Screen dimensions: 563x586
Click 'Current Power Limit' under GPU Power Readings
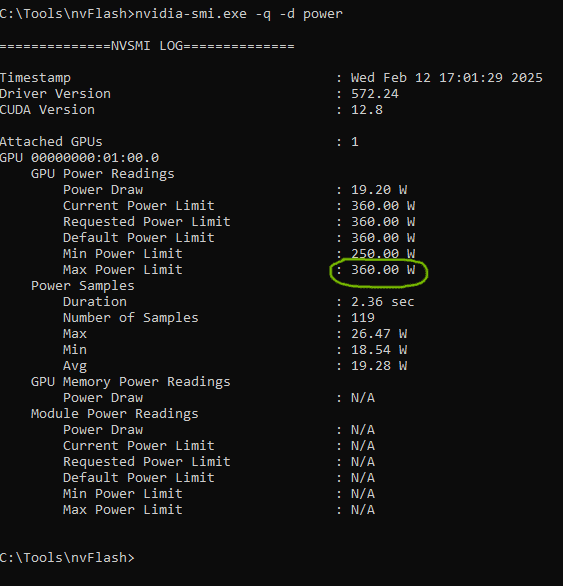click(x=139, y=206)
